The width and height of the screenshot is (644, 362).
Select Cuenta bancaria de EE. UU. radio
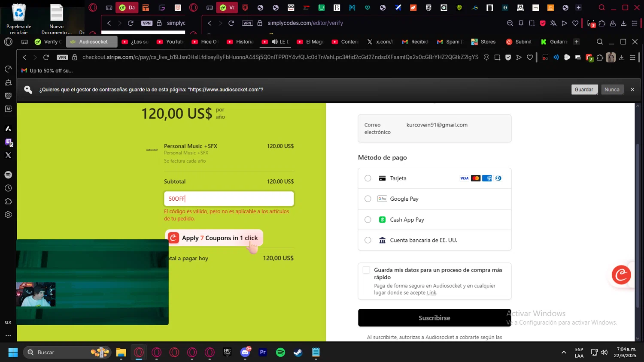tap(368, 240)
